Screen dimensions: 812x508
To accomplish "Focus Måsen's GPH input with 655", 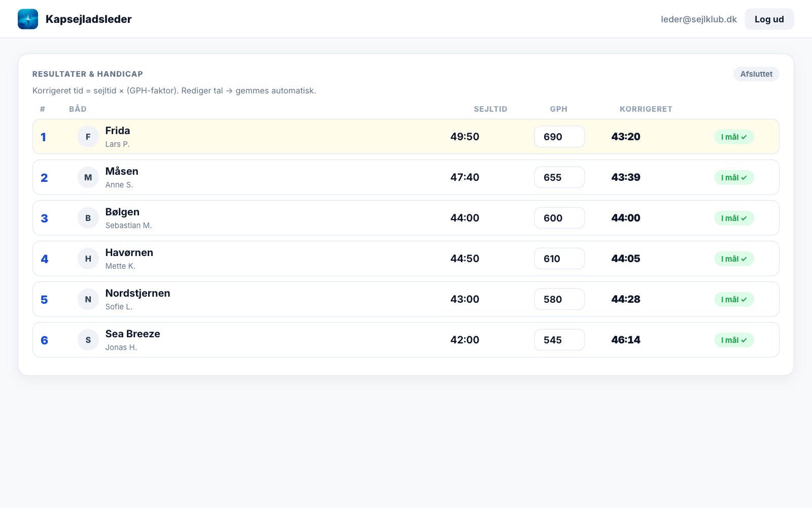I will coord(559,177).
